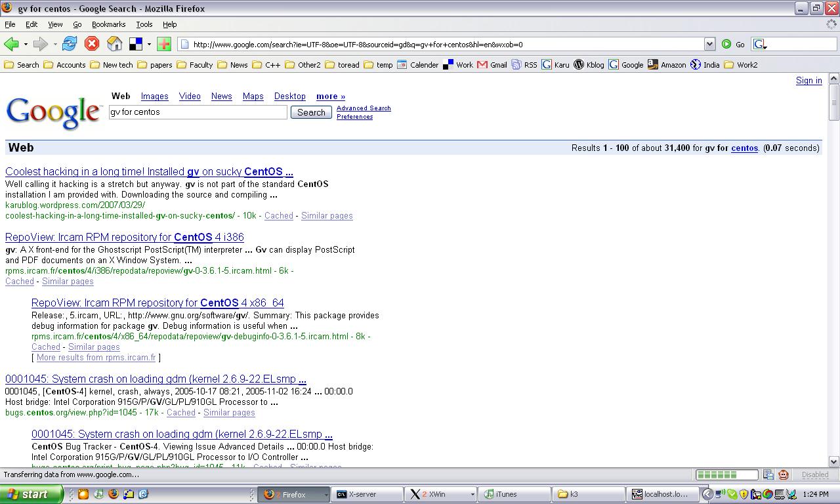This screenshot has height=504, width=840.
Task: Launch iTunes from the Quick Launch bar
Action: click(x=98, y=494)
